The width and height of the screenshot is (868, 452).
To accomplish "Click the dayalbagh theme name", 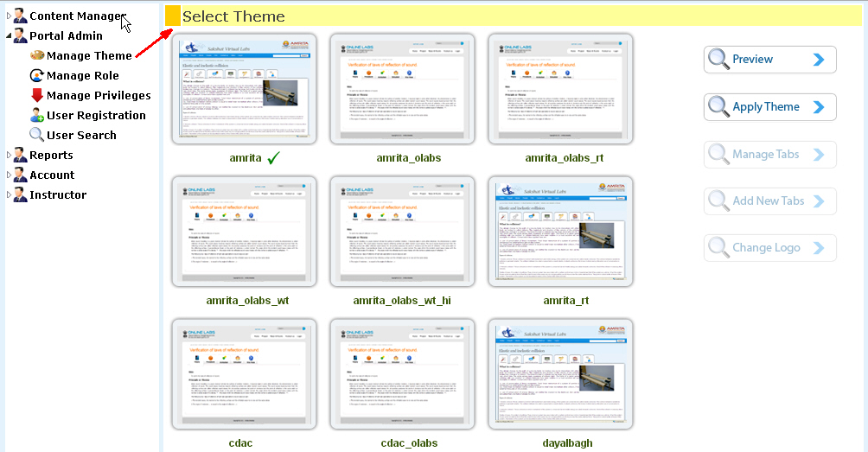I will tap(567, 443).
